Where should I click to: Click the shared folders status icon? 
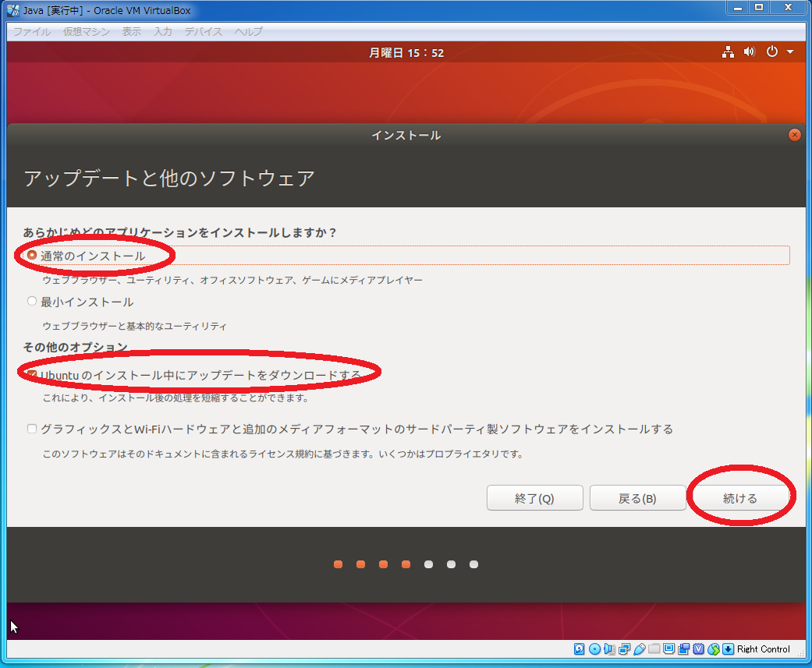point(654,649)
